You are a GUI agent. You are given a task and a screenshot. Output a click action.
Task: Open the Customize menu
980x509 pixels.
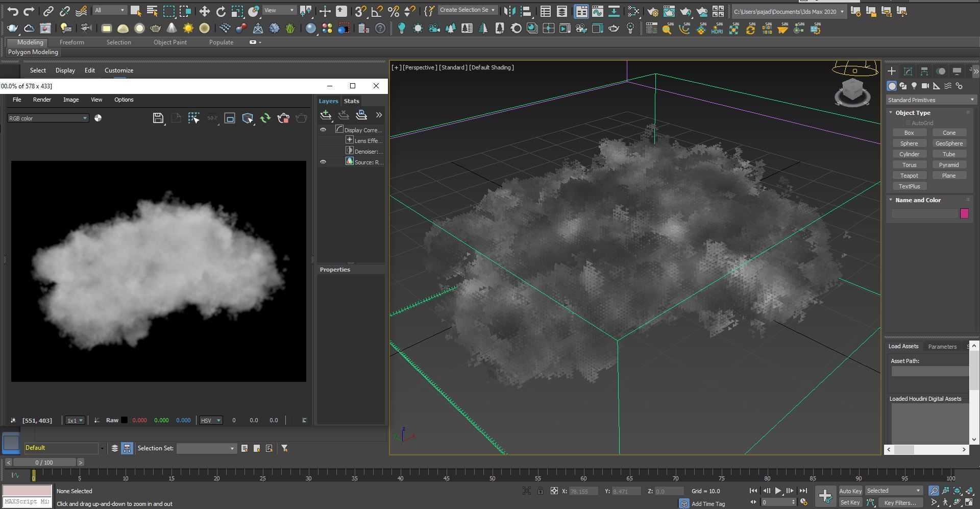point(119,70)
